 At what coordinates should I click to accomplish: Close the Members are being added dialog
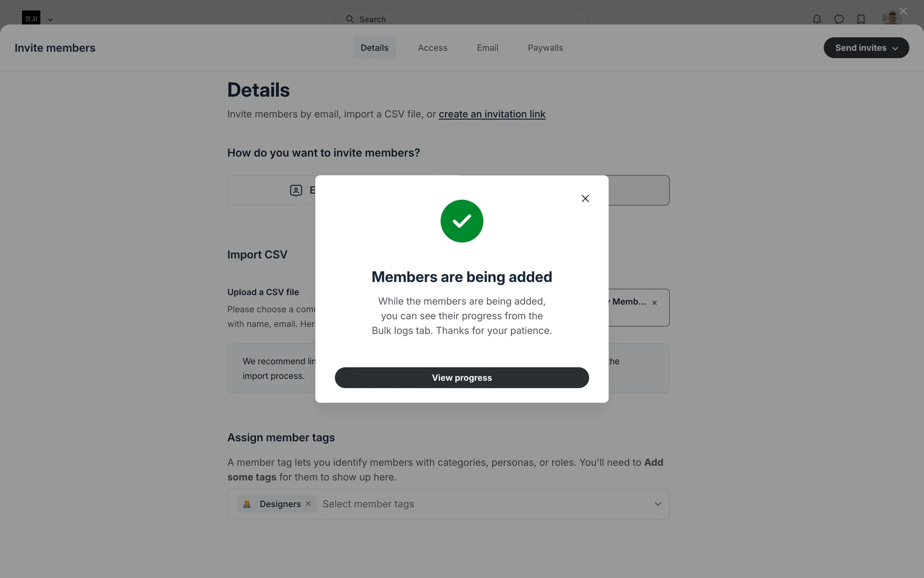[x=585, y=198]
